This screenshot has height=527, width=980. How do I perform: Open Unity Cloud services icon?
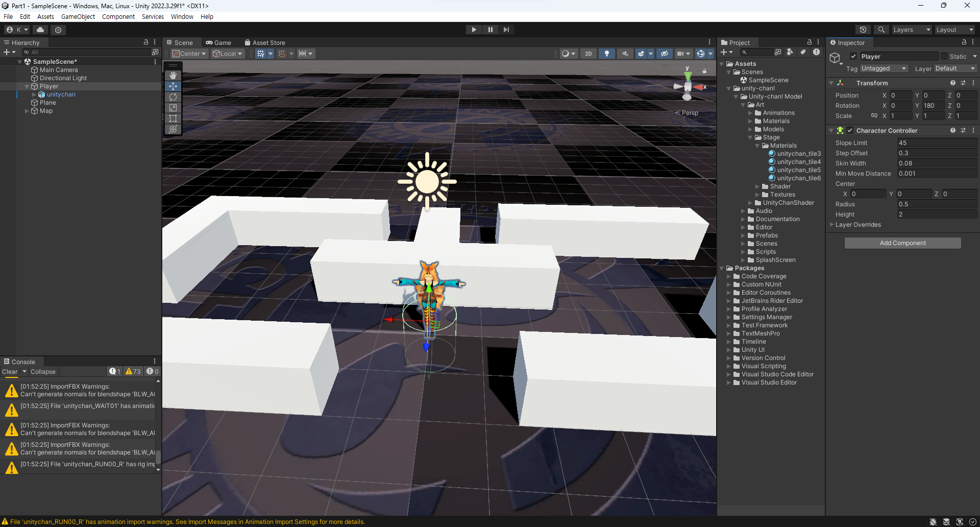click(x=40, y=30)
